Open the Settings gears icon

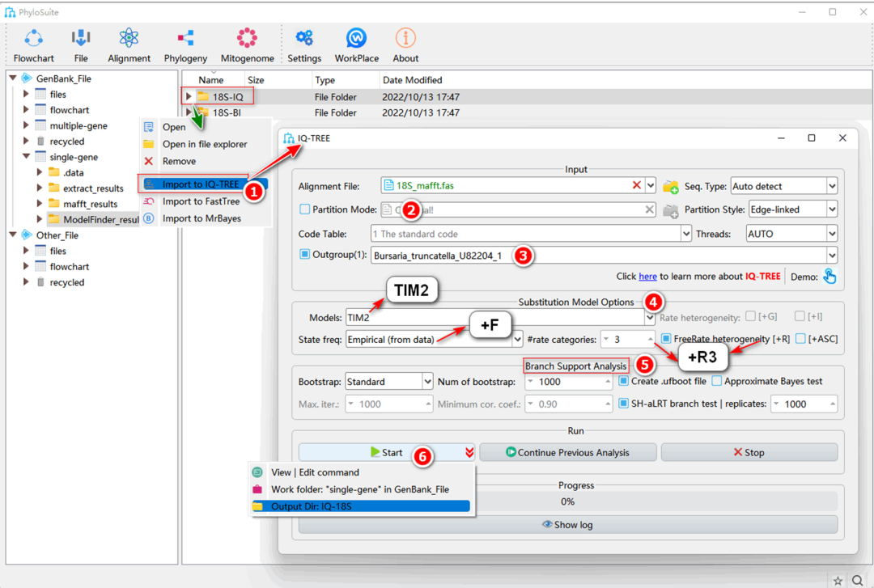pos(304,39)
